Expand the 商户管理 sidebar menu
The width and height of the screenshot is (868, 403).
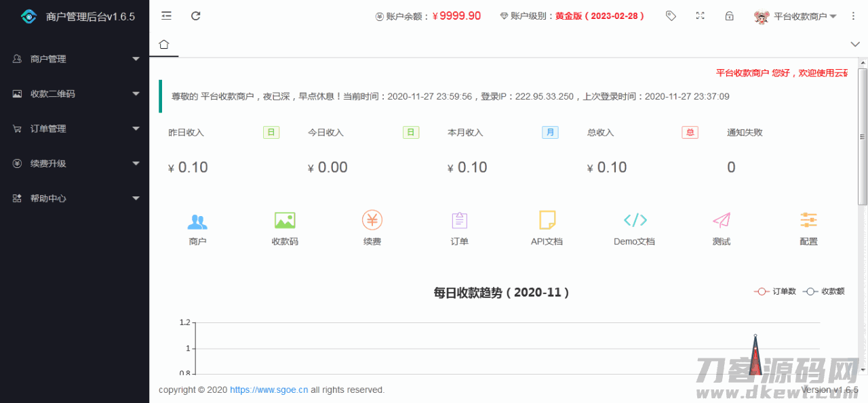(x=75, y=59)
